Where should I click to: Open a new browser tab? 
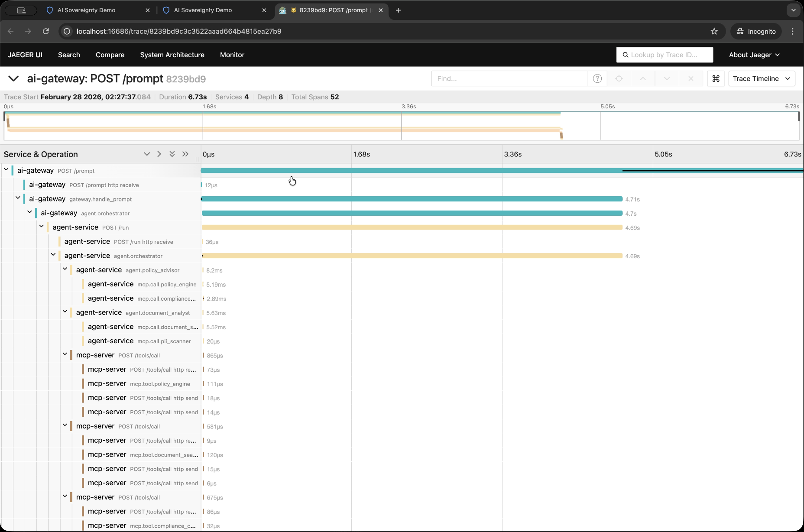[x=399, y=10]
